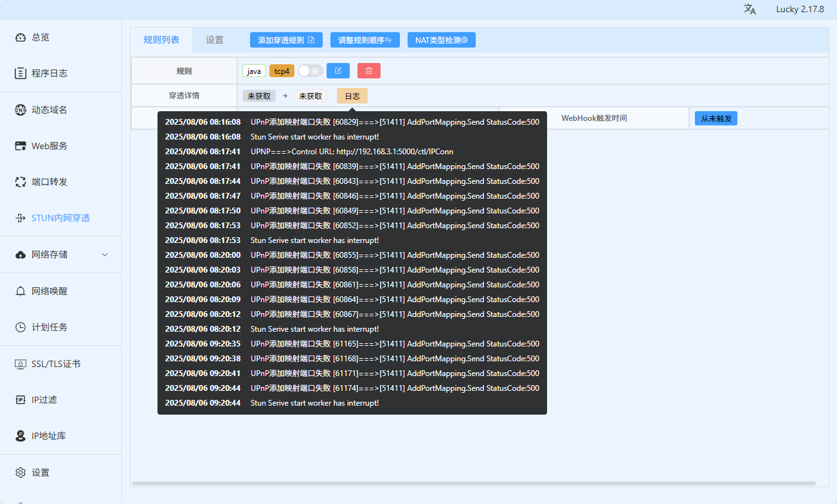Open the 总览 dashboard icon in sidebar
Image resolution: width=837 pixels, height=504 pixels.
coord(21,37)
